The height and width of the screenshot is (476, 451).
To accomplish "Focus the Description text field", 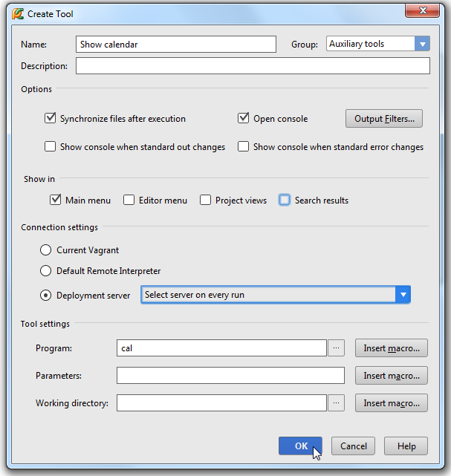I will (x=253, y=65).
